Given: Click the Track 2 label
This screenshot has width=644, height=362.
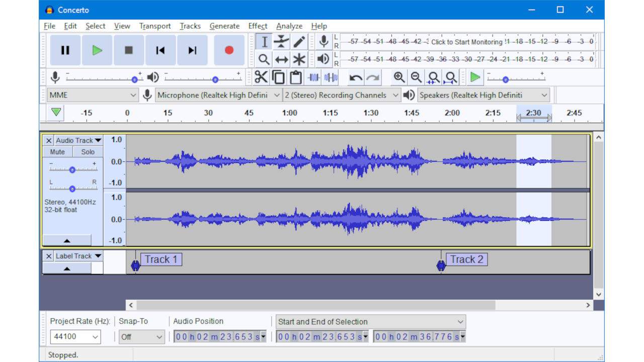Looking at the screenshot, I should point(466,259).
